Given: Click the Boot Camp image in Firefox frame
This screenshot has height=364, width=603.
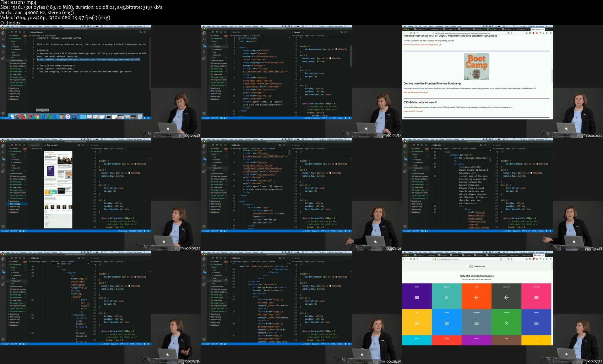Looking at the screenshot, I should point(476,66).
